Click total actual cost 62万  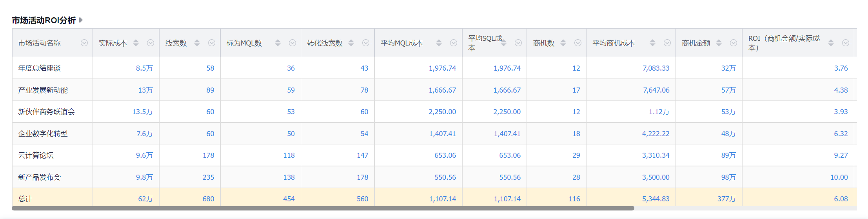tap(145, 199)
